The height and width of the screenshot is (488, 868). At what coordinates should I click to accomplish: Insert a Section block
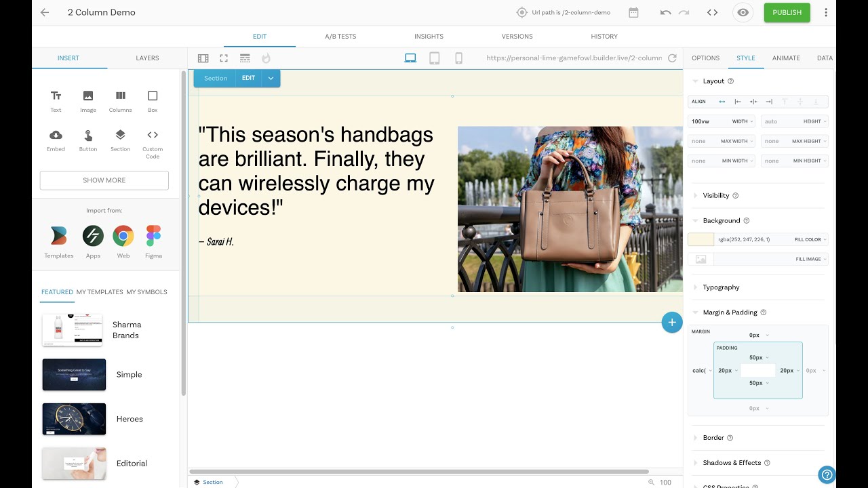(x=120, y=140)
